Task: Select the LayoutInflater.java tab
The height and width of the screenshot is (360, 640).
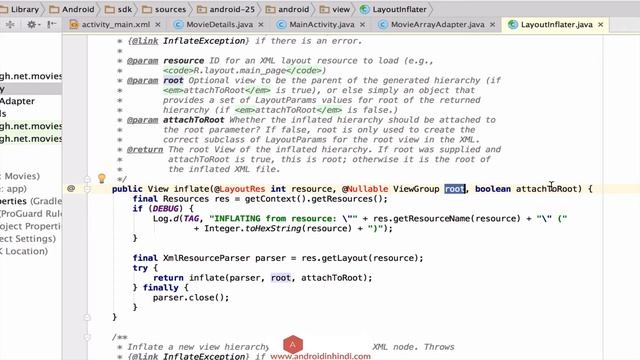Action: tap(557, 24)
